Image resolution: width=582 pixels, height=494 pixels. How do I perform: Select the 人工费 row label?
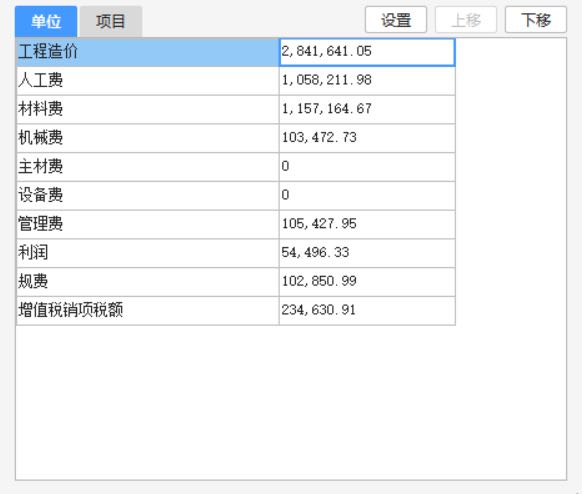pyautogui.click(x=147, y=81)
